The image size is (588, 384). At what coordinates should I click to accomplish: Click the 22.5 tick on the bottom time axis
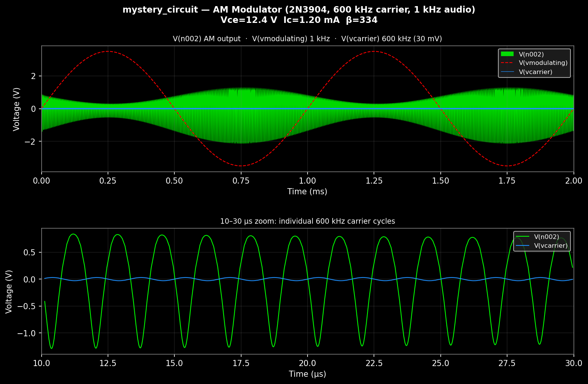[374, 363]
